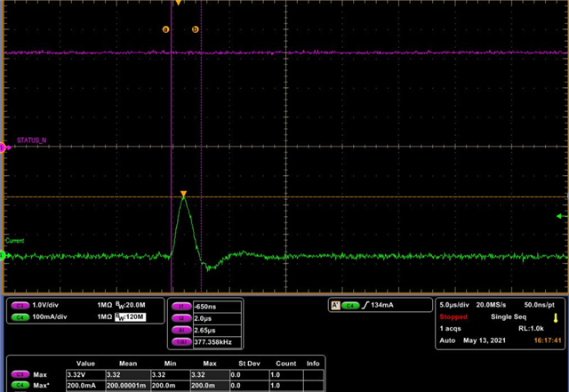This screenshot has width=569, height=392.
Task: Click the 50.0ns/pt resolution readout
Action: point(540,305)
